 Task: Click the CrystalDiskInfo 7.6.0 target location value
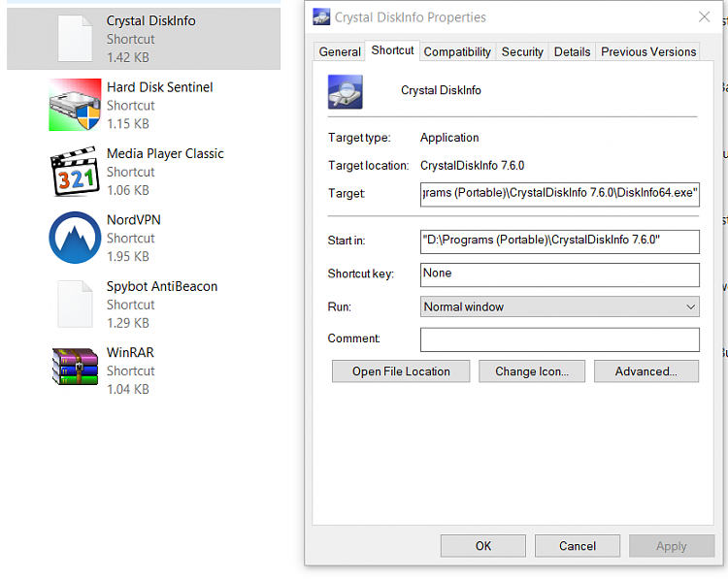click(472, 166)
